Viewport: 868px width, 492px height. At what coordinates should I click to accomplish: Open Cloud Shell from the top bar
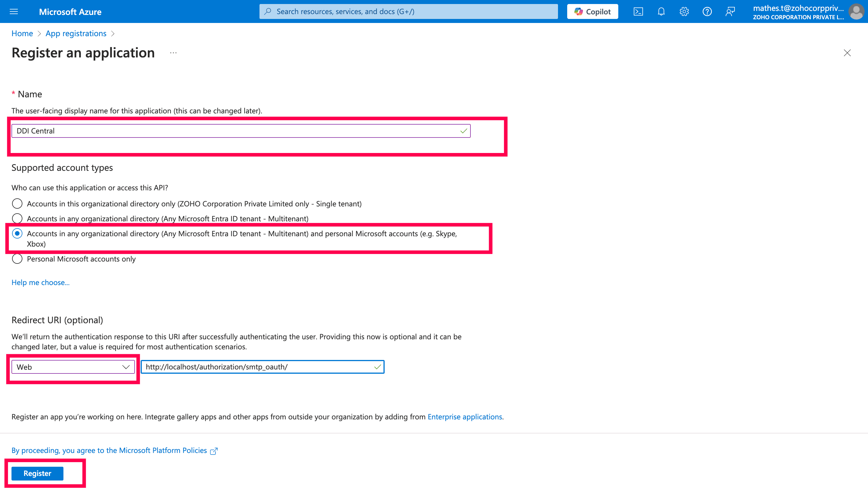coord(638,11)
